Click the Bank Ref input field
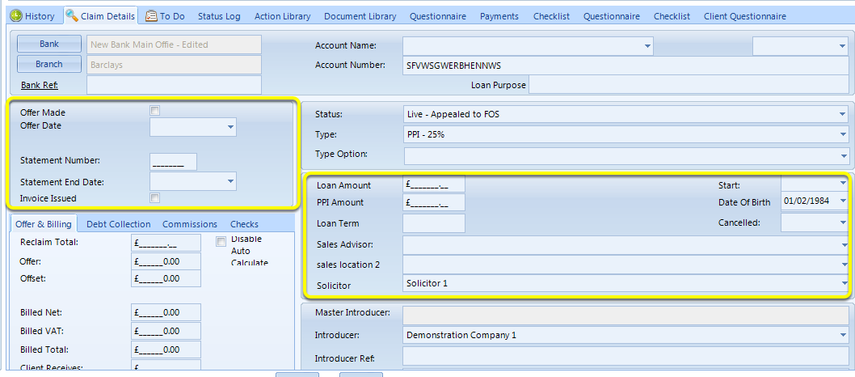This screenshot has width=855, height=377. pyautogui.click(x=174, y=85)
